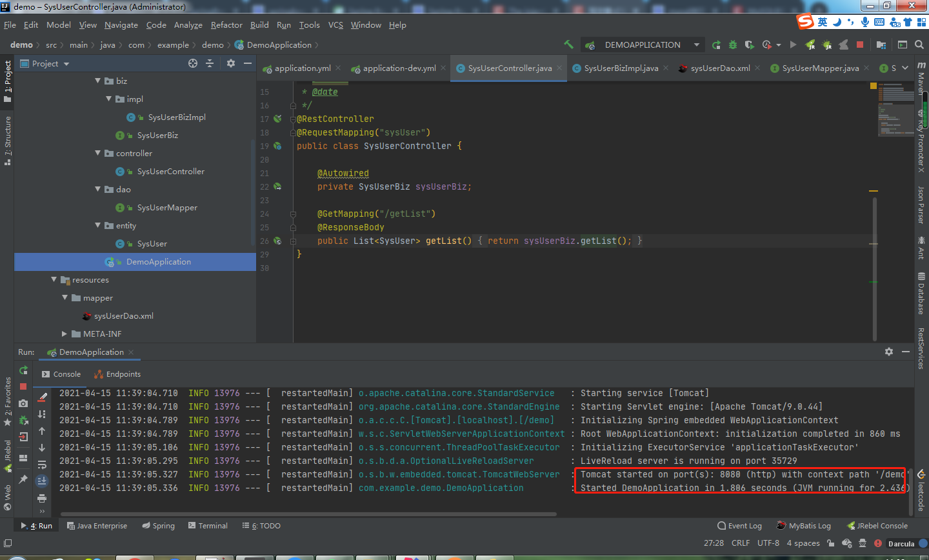Open the MyBatis Log window
Screen dimensions: 929x560
[804, 526]
